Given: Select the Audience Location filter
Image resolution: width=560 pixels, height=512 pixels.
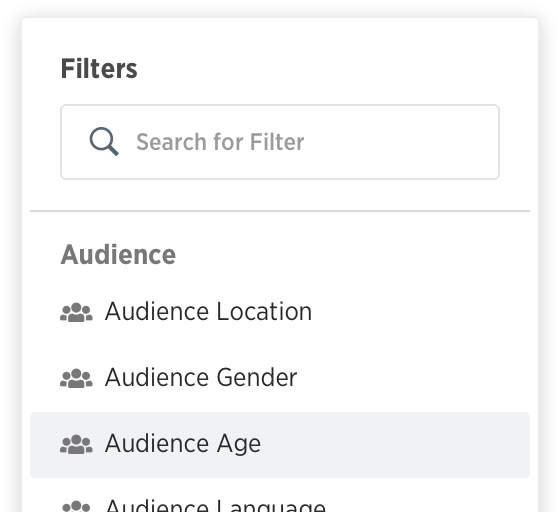Looking at the screenshot, I should 280,312.
